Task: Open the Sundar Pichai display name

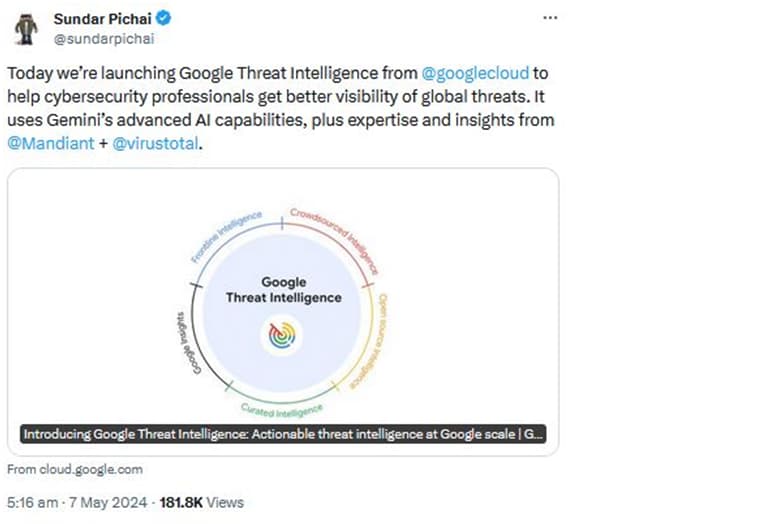Action: (104, 19)
